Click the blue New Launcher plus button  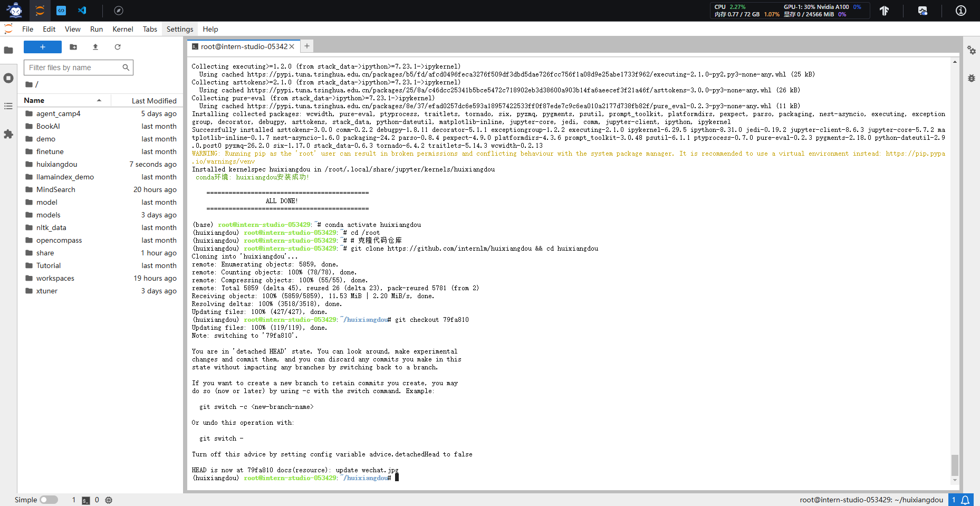coord(43,47)
